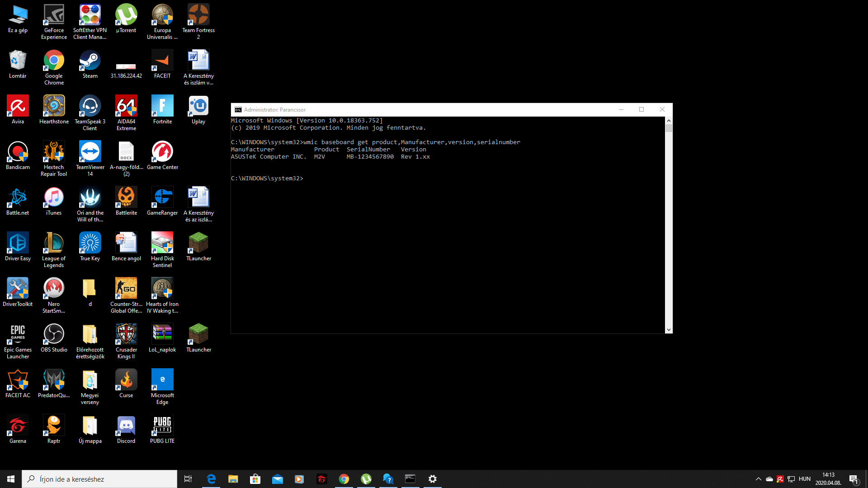The height and width of the screenshot is (488, 868).
Task: Click the League of Legends icon
Action: click(x=54, y=244)
